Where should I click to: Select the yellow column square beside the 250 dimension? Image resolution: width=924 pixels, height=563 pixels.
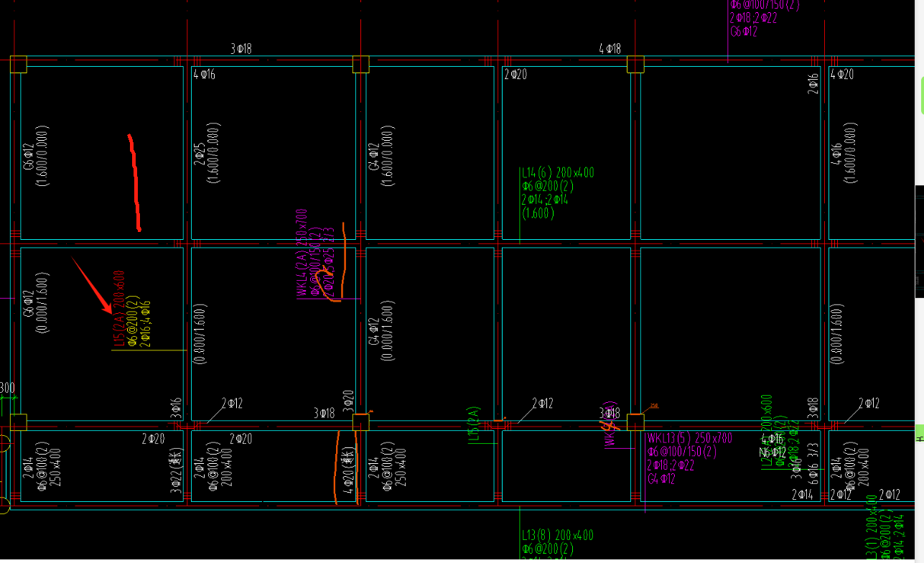pyautogui.click(x=635, y=422)
